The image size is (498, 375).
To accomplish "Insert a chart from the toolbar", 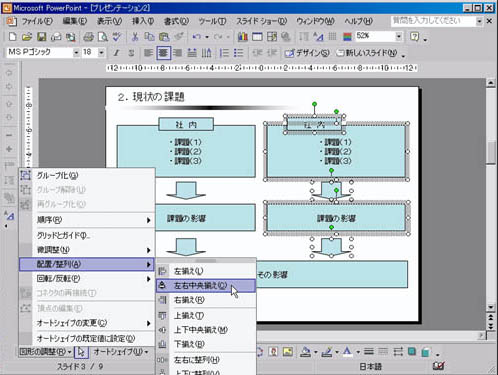I will click(x=243, y=36).
